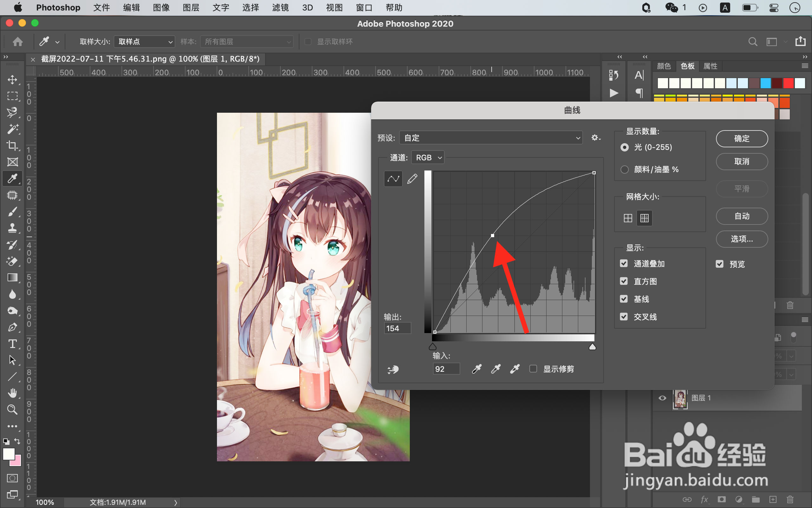
Task: Open the eyedropper tool preset arrow
Action: tap(57, 42)
